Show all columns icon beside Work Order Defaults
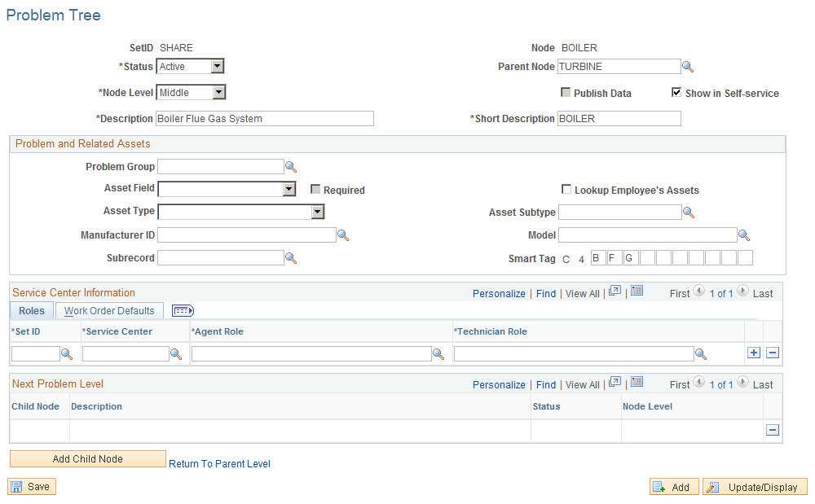 (x=183, y=310)
